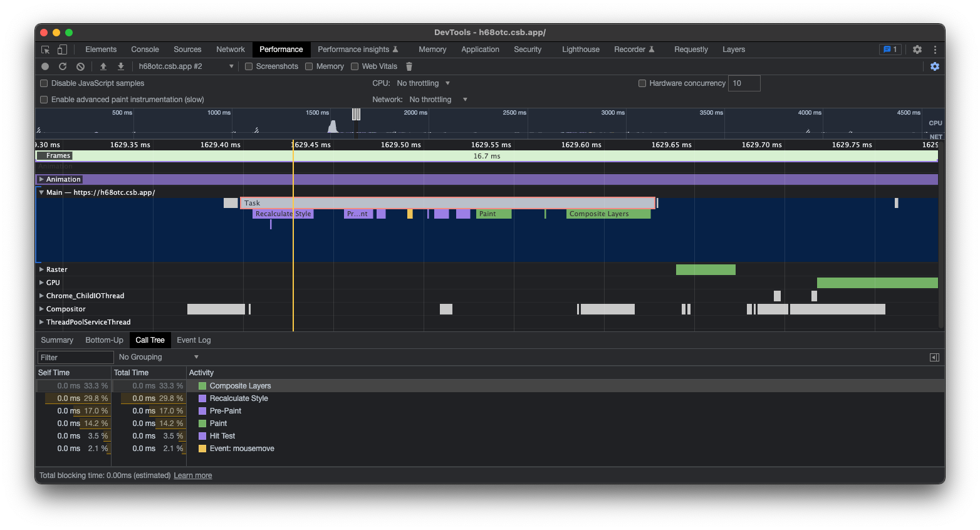Click the reload and record icon
The image size is (980, 530).
(62, 66)
